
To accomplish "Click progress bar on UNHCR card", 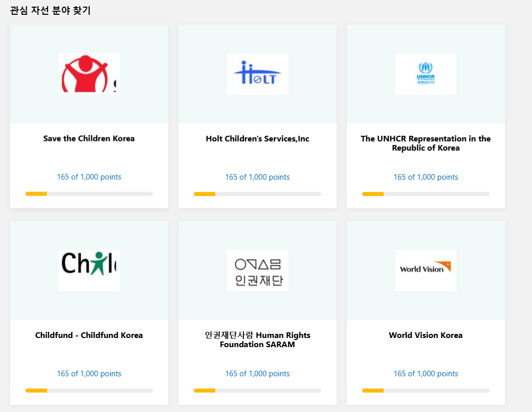I will pyautogui.click(x=426, y=194).
